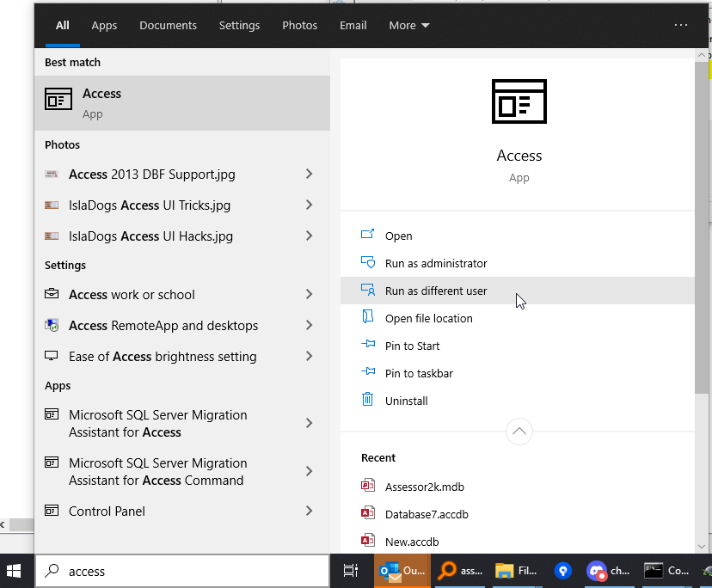The width and height of the screenshot is (712, 588).
Task: Expand Access work or school arrow
Action: click(310, 294)
